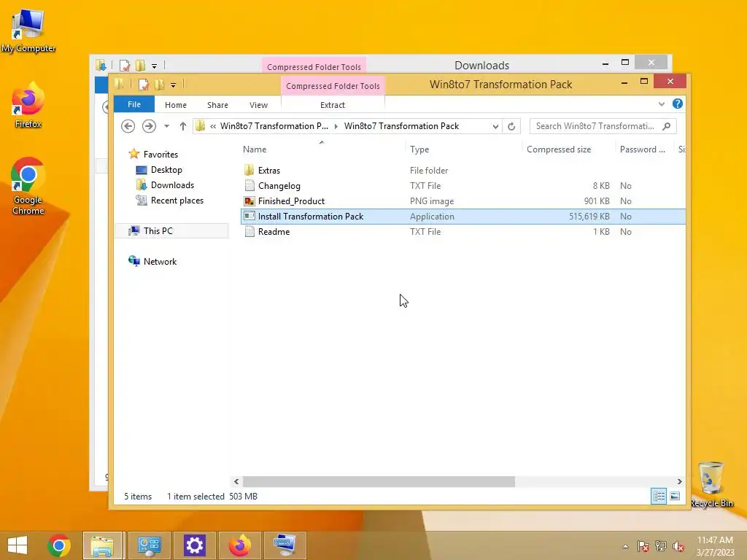Click first breadcrumb Win8to7 Transformation P...
The width and height of the screenshot is (747, 560).
click(274, 126)
